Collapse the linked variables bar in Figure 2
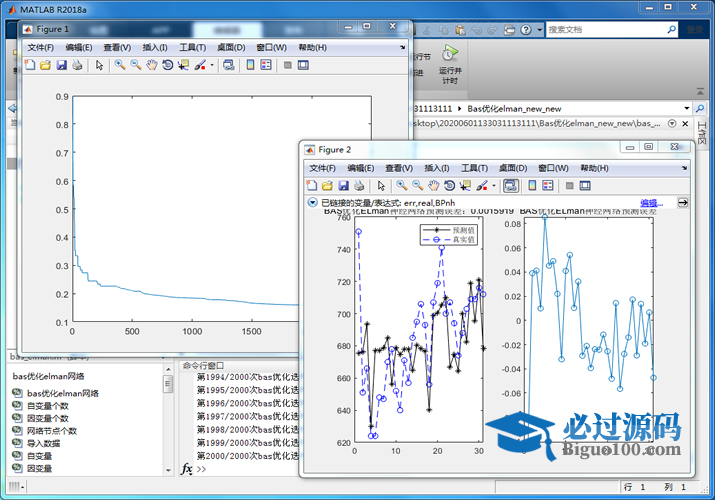This screenshot has width=715, height=500. pos(312,202)
